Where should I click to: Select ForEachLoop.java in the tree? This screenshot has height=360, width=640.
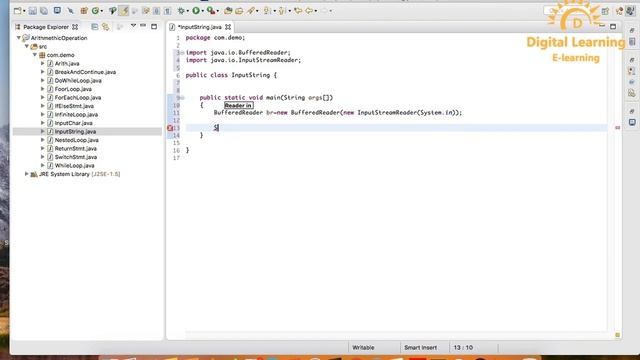(78, 98)
